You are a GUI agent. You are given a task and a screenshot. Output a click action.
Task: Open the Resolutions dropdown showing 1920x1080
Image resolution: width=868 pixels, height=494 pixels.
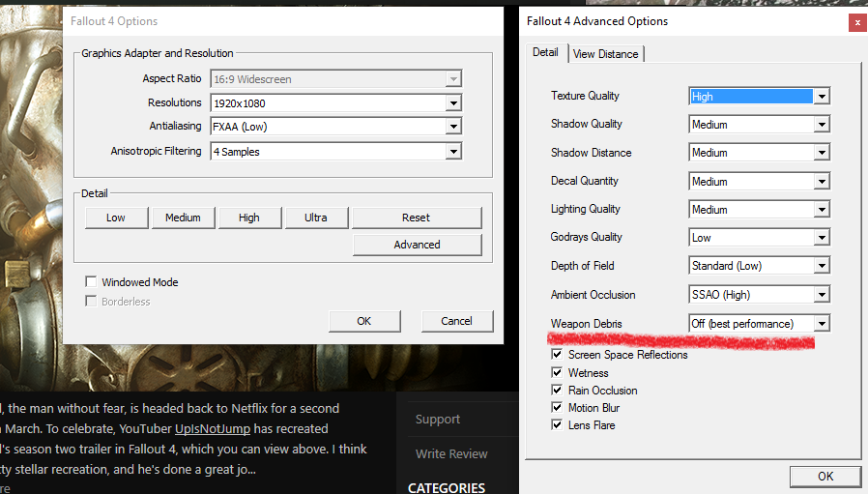click(336, 103)
